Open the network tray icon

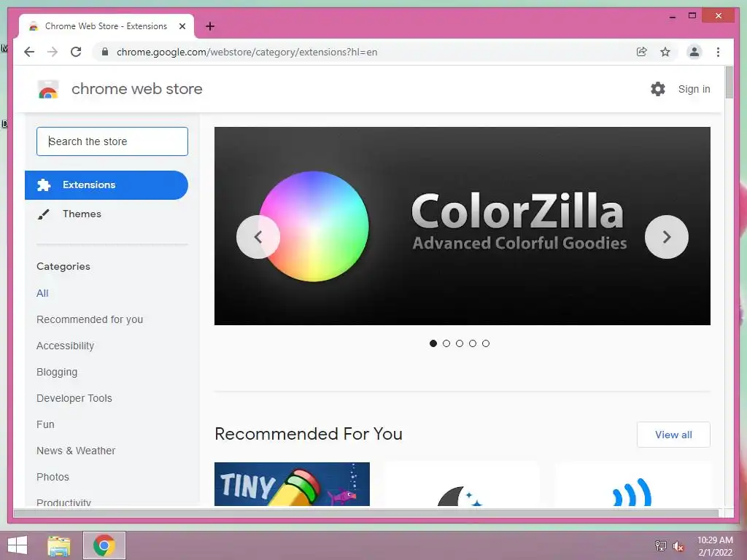661,545
